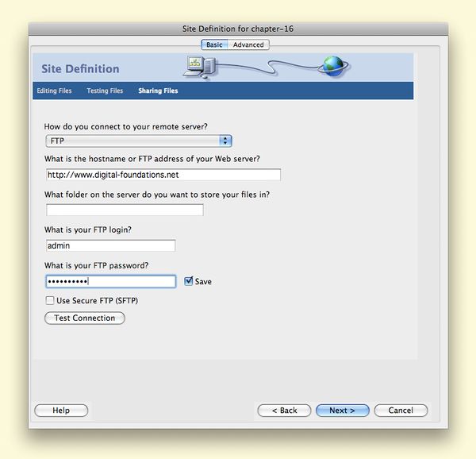The image size is (476, 459).
Task: Go to the Editing Files step
Action: (54, 91)
